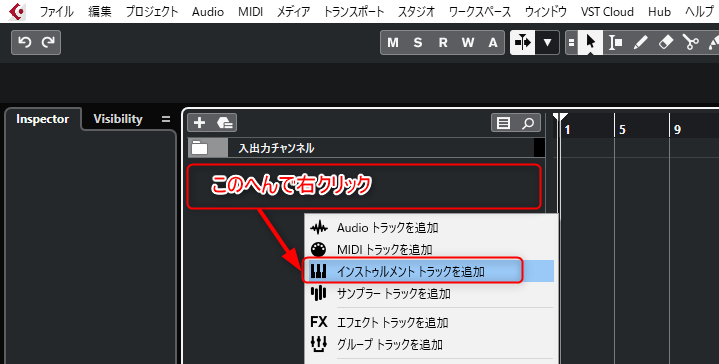Click the Redo arrow icon
The width and height of the screenshot is (719, 364).
pos(48,43)
